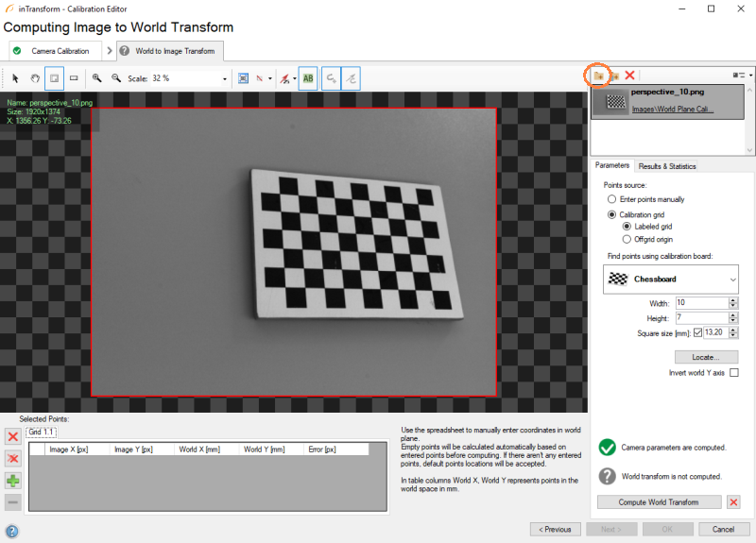Switch to Results & Statistics tab
Image resolution: width=756 pixels, height=543 pixels.
[x=667, y=166]
